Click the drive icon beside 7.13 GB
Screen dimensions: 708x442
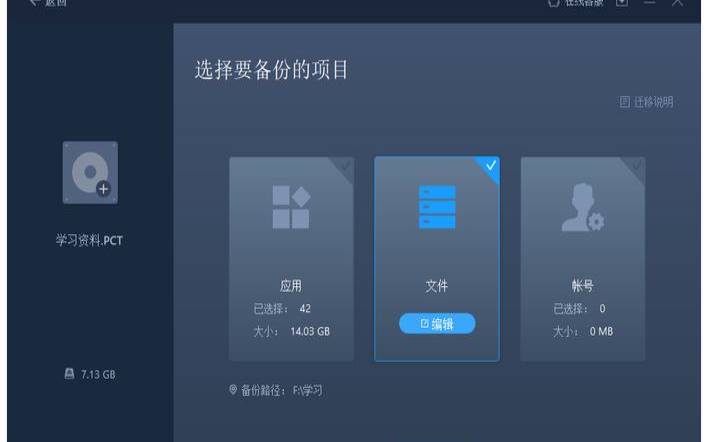click(69, 374)
